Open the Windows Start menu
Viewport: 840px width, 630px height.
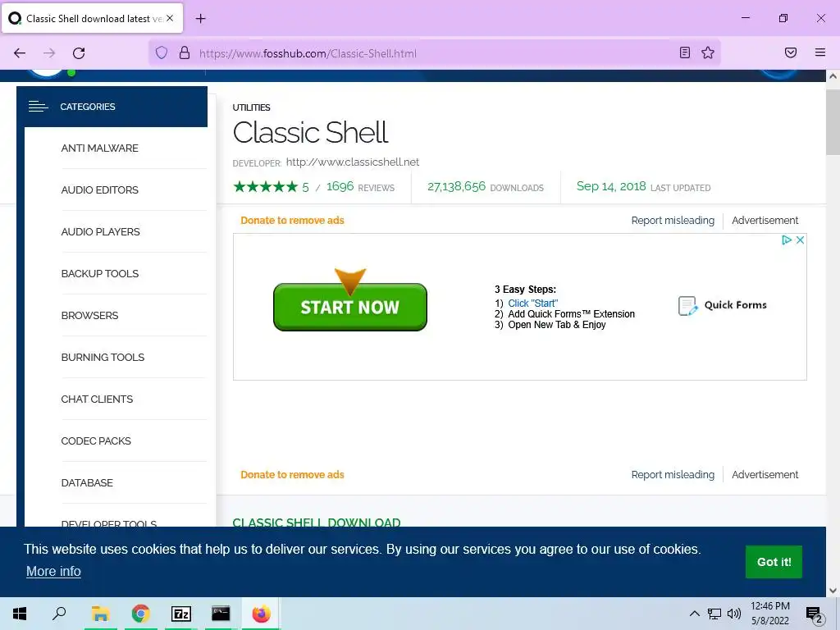20,614
